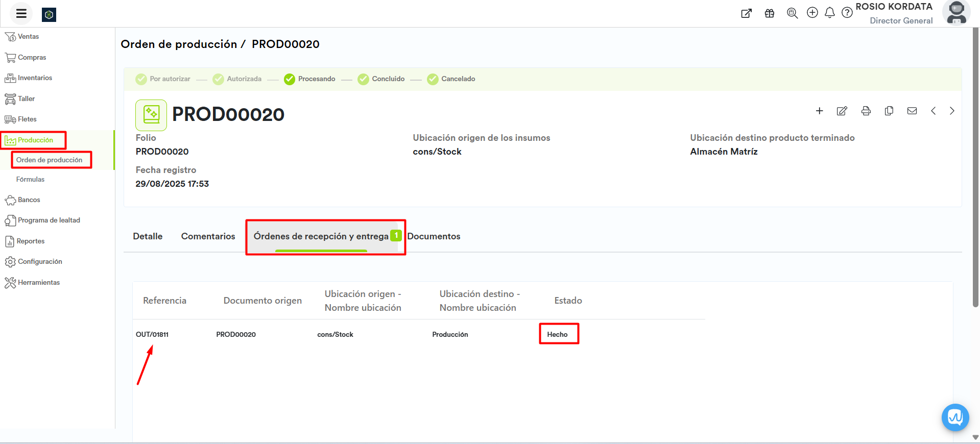980x444 pixels.
Task: Click the page vertical scrollbar
Action: (x=975, y=168)
